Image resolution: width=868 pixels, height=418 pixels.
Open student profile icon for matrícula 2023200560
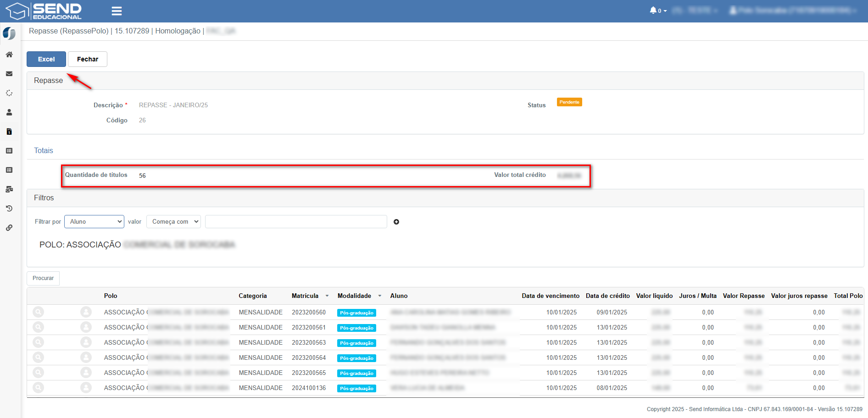tap(86, 312)
